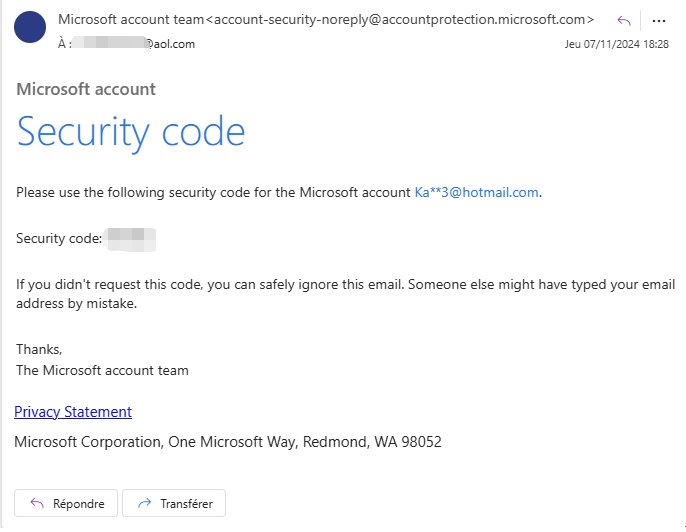Viewport: 686px width, 532px height.
Task: Click the arrow icon inside the Répondre button
Action: [38, 503]
